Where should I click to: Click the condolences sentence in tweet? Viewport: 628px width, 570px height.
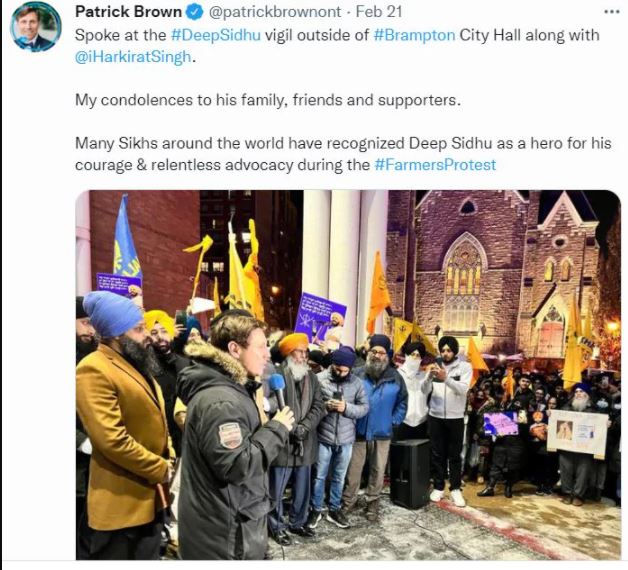click(x=268, y=100)
